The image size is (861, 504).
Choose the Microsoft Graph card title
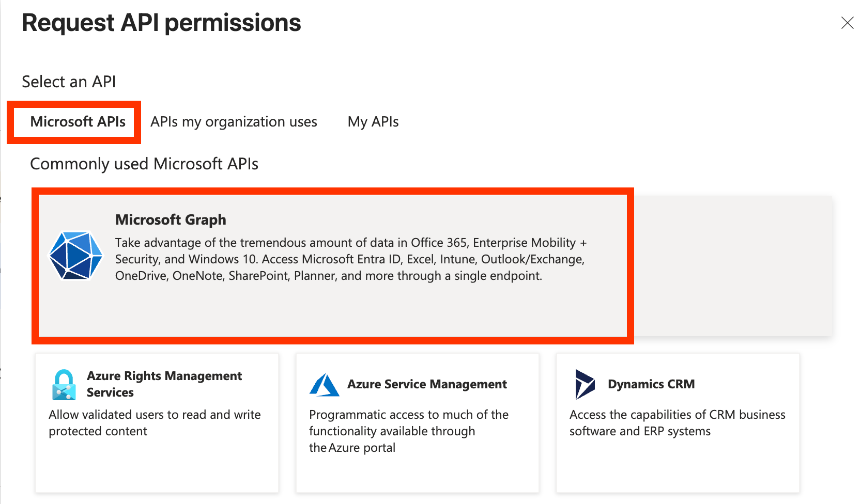[171, 219]
